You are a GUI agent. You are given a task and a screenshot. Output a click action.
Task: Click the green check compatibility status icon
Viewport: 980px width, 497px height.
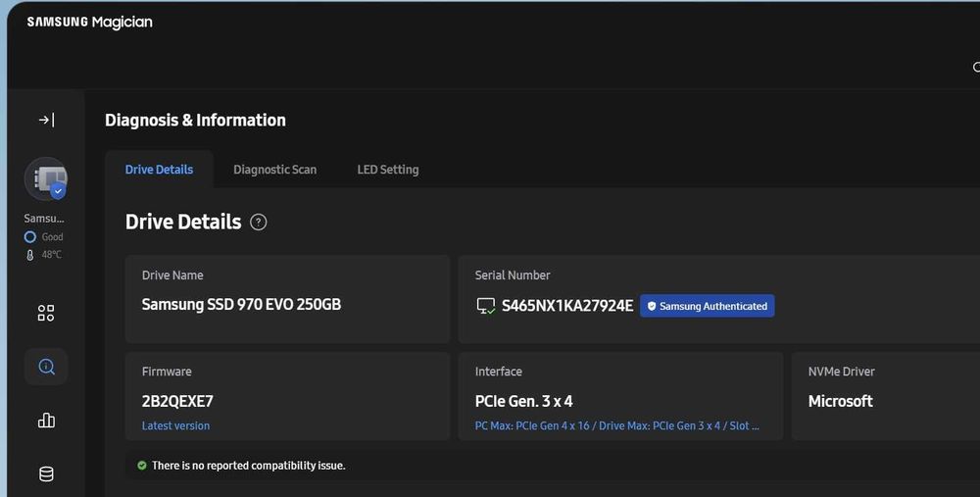[142, 465]
